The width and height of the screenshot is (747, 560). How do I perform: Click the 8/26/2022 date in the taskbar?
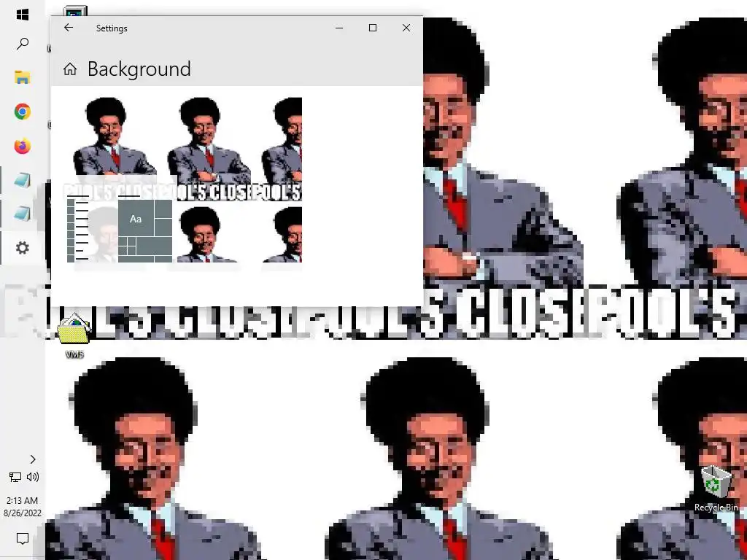[x=23, y=513]
